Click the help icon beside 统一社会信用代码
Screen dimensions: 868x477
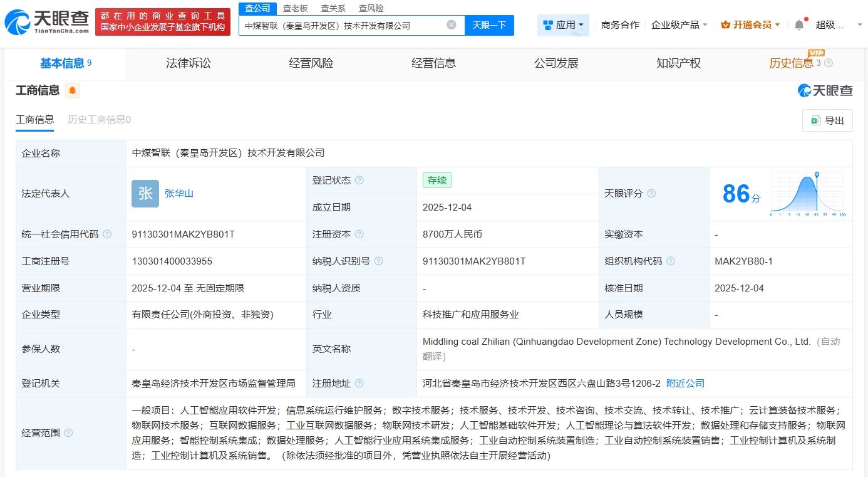pyautogui.click(x=107, y=234)
